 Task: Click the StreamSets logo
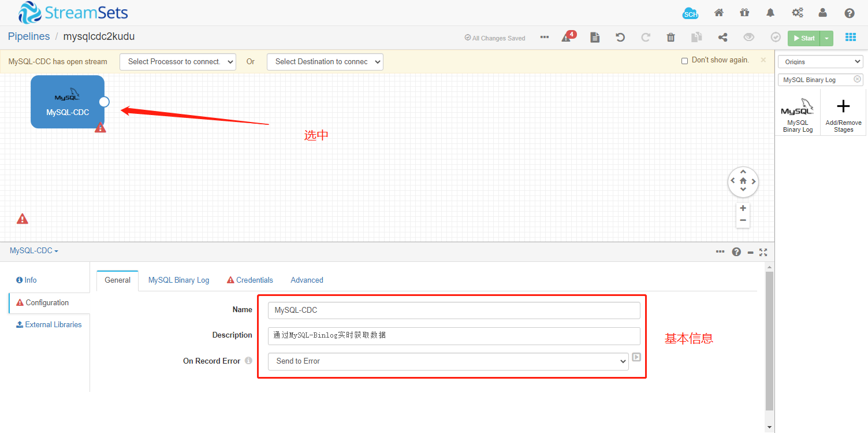coord(73,13)
